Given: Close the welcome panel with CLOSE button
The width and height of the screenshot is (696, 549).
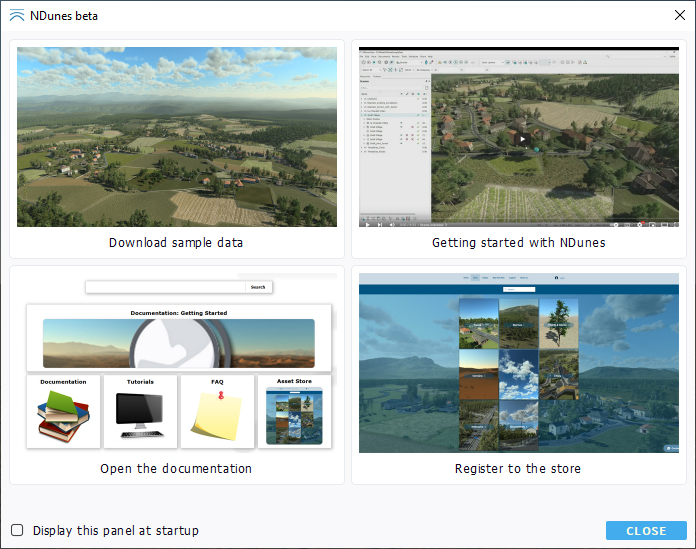Looking at the screenshot, I should click(646, 530).
